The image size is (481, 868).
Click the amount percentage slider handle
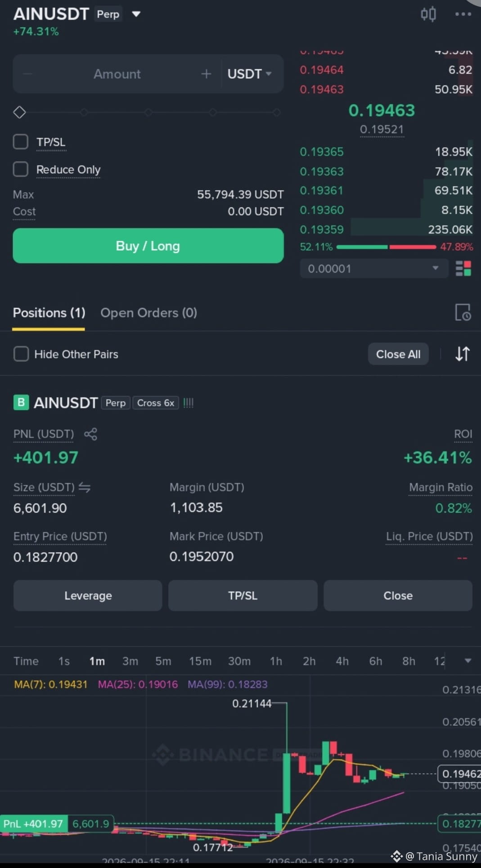[x=19, y=112]
